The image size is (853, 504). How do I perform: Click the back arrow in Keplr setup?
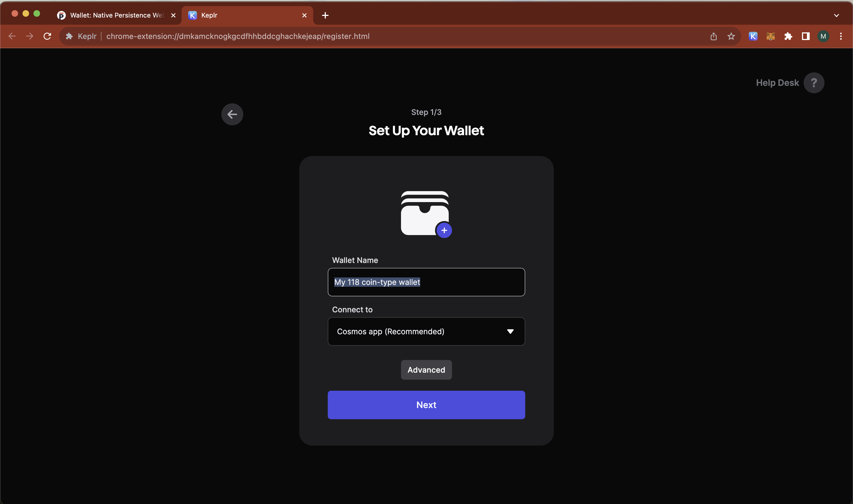[232, 114]
